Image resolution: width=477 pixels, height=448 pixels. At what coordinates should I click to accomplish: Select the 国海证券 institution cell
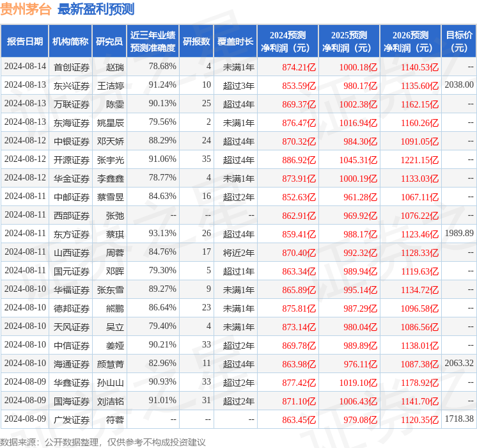72,402
